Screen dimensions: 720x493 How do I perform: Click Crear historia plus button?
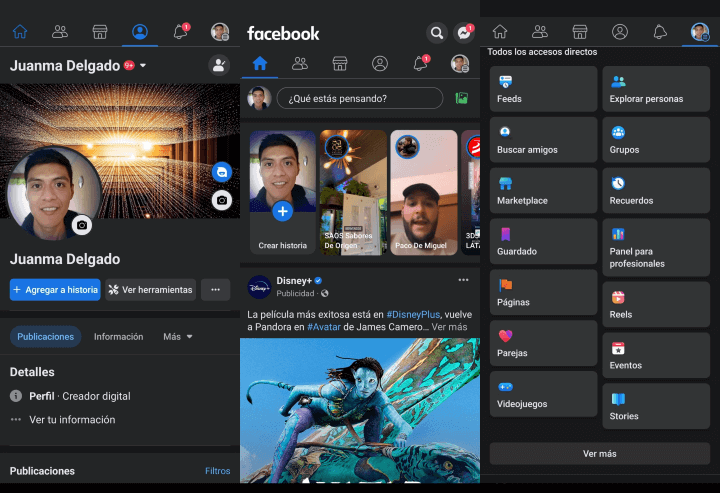tap(282, 211)
